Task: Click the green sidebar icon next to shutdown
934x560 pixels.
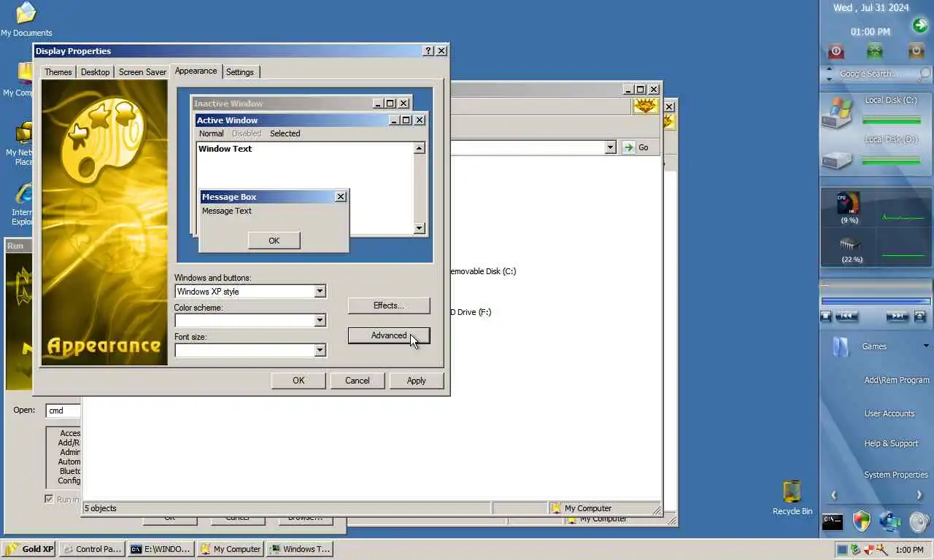Action: pyautogui.click(x=874, y=51)
